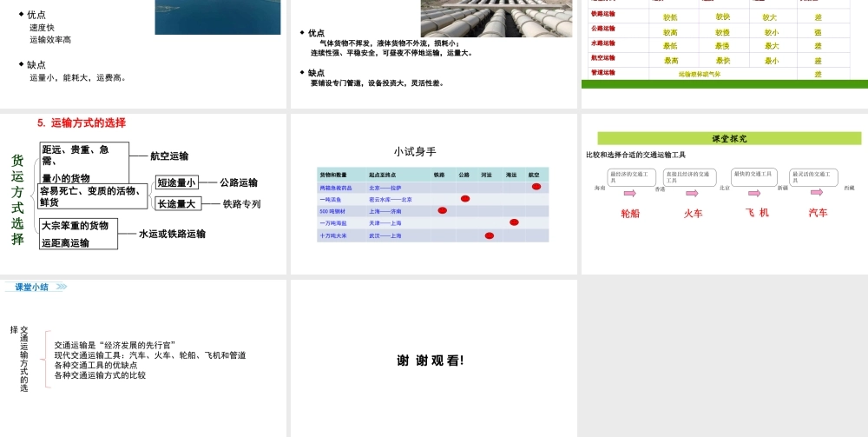
Task: Select the '较低' cell in the 铁路运输 row
Action: [670, 17]
